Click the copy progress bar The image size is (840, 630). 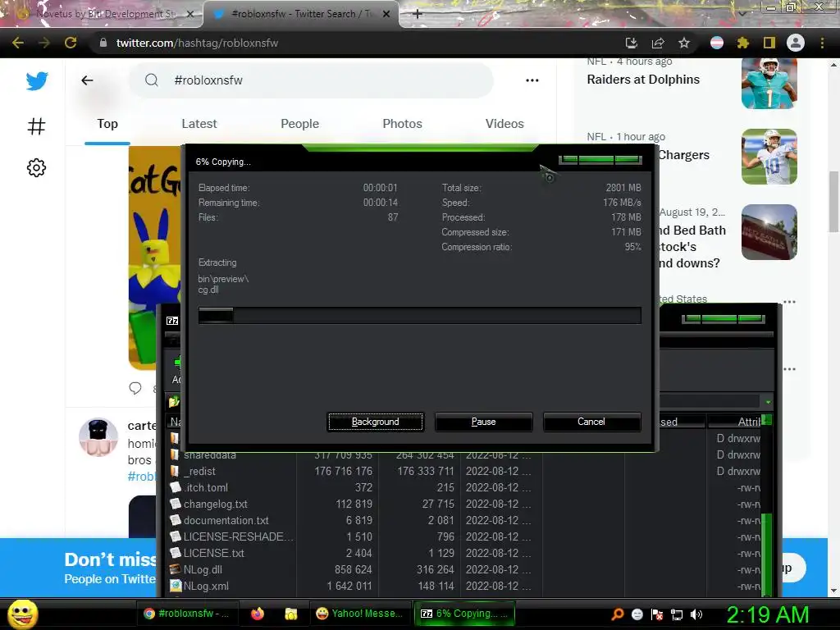tap(419, 316)
